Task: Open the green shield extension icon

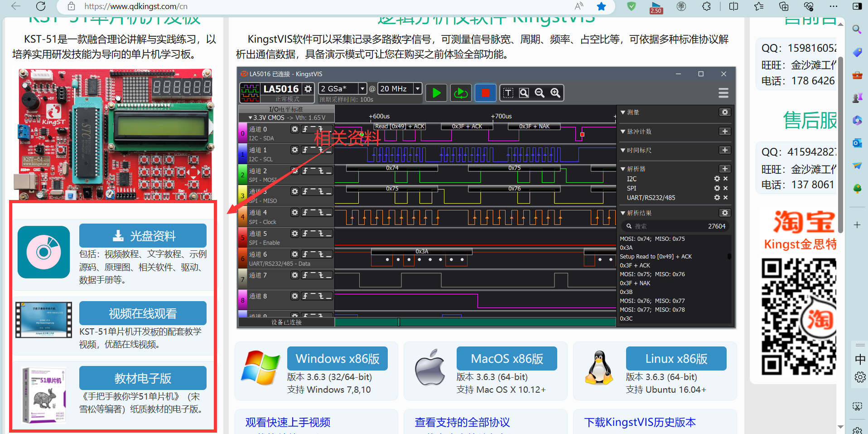Action: point(632,6)
